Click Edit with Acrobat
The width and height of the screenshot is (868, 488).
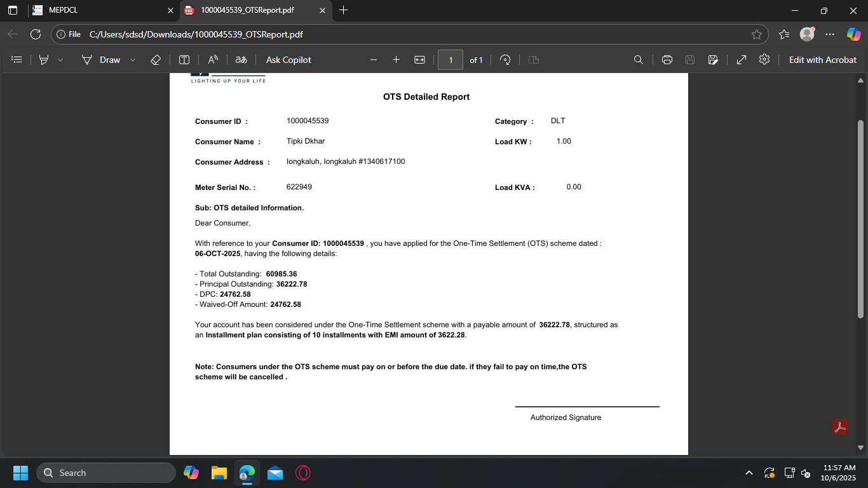[823, 60]
